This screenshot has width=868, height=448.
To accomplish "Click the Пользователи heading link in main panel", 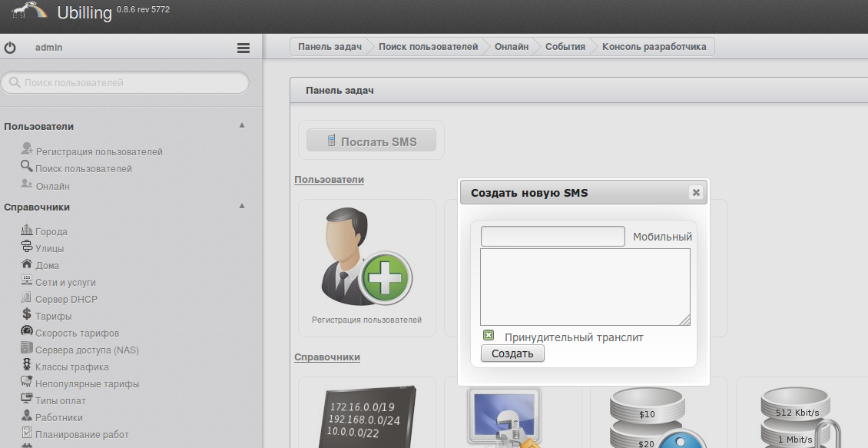I will click(x=329, y=179).
